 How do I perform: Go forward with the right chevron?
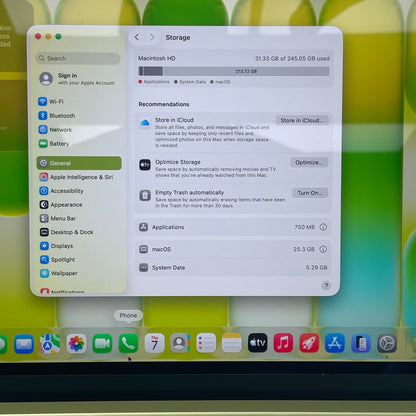click(x=152, y=37)
